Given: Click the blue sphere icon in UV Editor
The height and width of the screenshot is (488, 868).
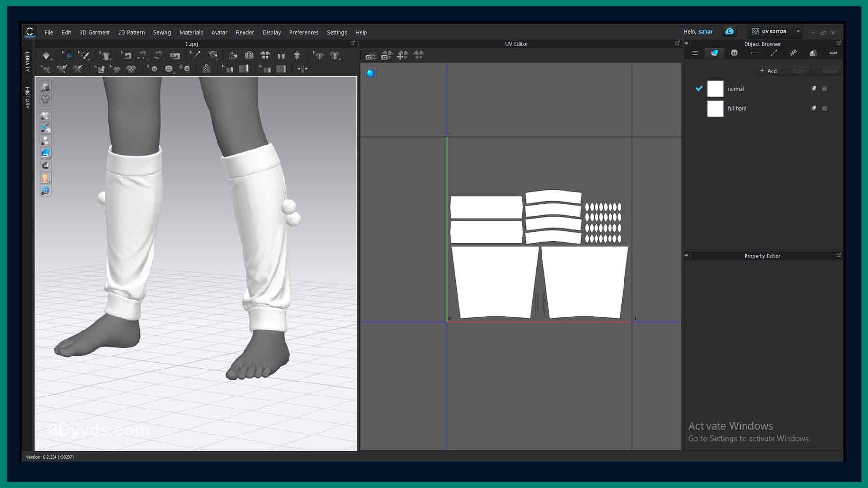Looking at the screenshot, I should [370, 73].
